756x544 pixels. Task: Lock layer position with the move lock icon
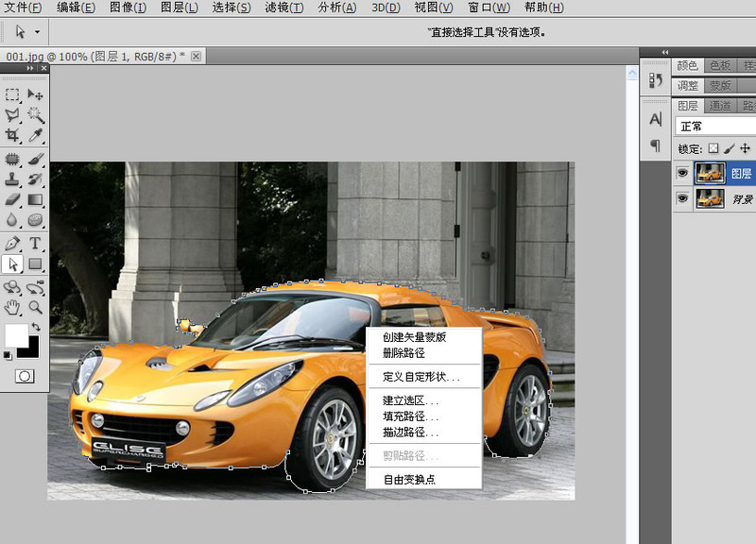tap(745, 148)
